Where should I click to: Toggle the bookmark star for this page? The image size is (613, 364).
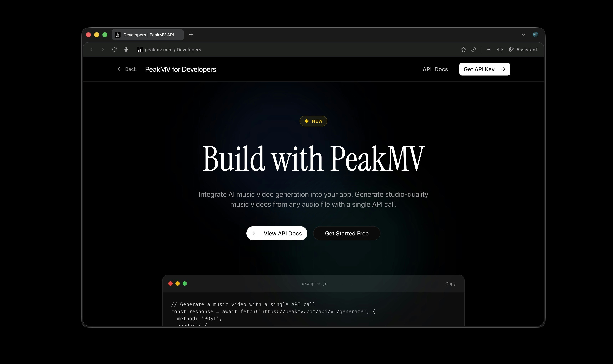(x=463, y=50)
